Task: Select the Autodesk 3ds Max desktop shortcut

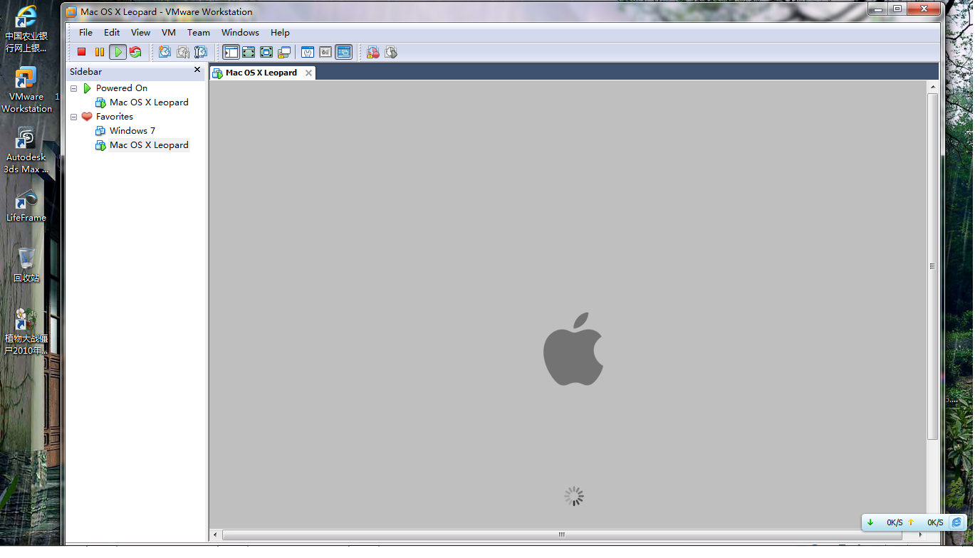Action: (x=26, y=151)
